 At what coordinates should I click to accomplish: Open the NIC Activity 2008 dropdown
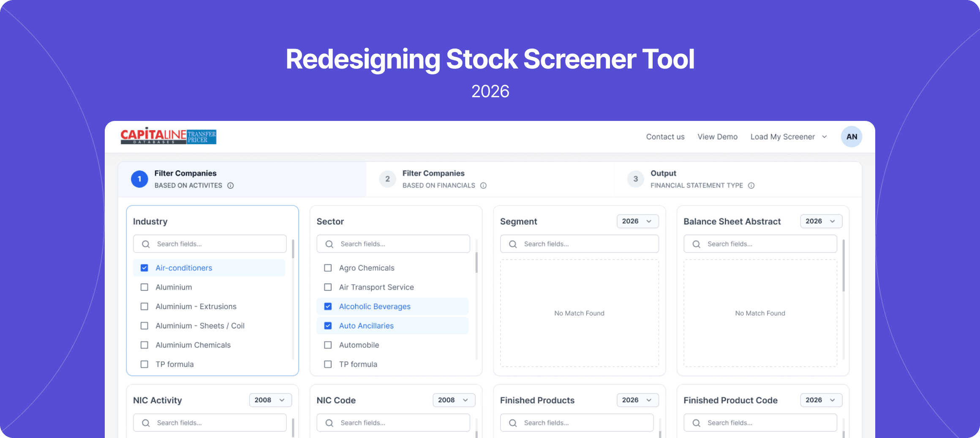270,400
